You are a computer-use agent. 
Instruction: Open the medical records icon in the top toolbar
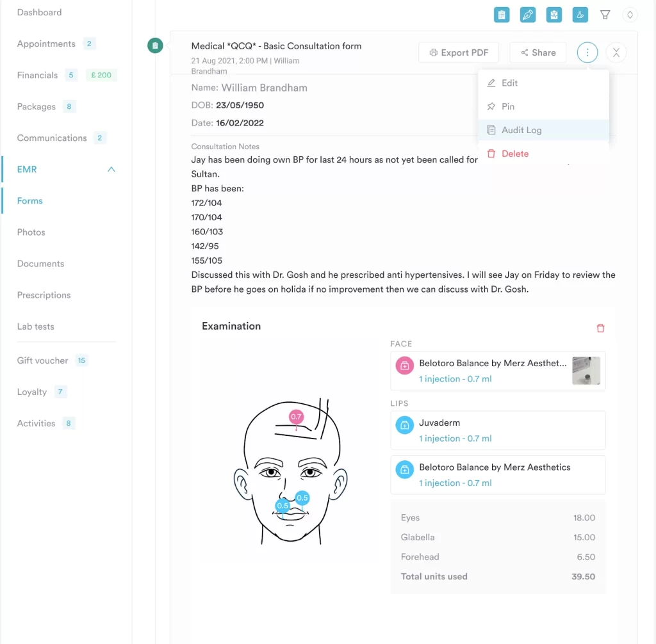553,14
